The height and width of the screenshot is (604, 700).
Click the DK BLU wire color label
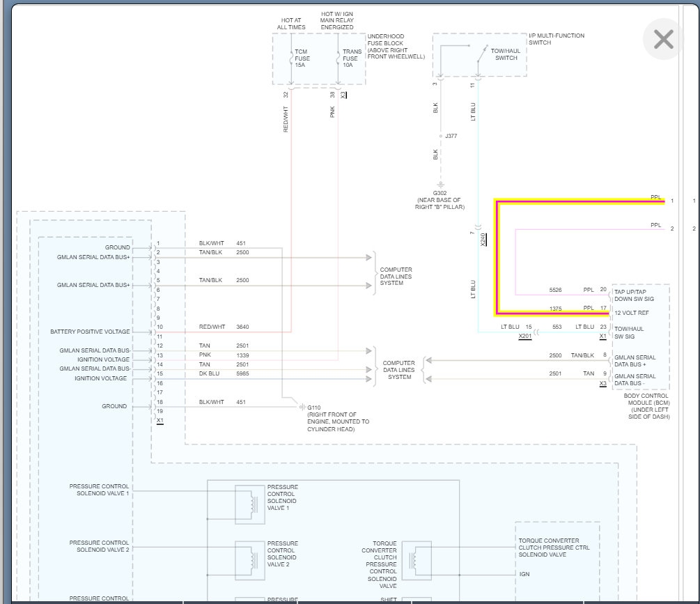pos(209,373)
